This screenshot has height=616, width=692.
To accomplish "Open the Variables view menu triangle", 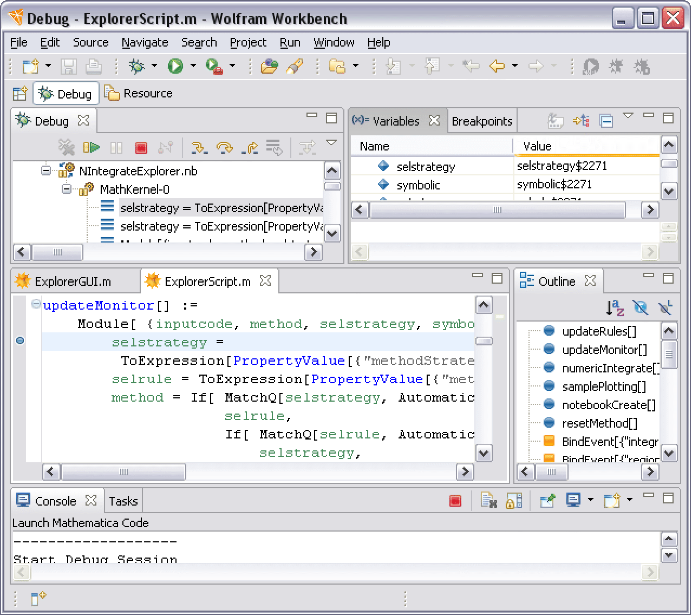I will coord(628,115).
